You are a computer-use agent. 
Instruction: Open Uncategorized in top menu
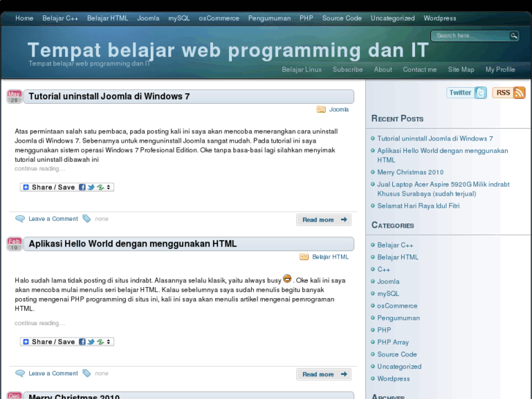click(x=392, y=18)
